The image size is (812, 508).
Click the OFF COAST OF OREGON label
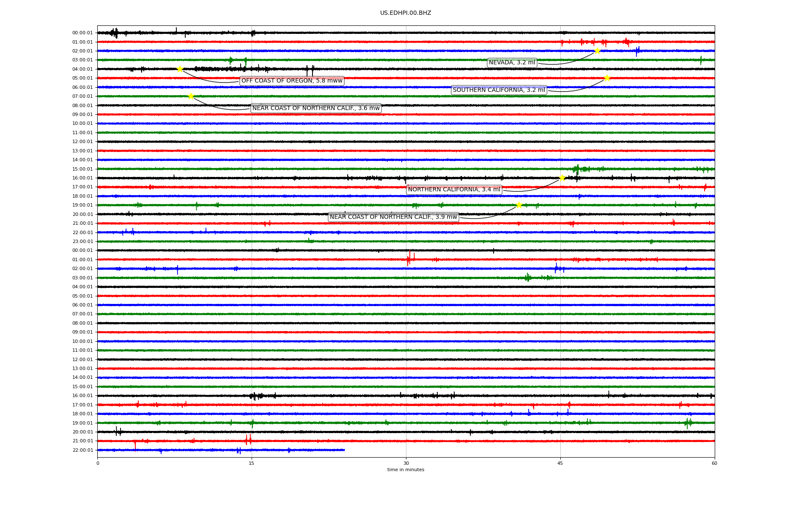(x=292, y=81)
